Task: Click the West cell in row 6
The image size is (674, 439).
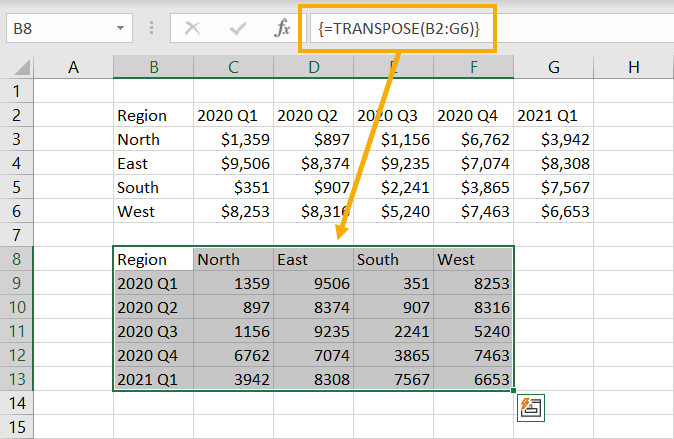Action: (153, 212)
